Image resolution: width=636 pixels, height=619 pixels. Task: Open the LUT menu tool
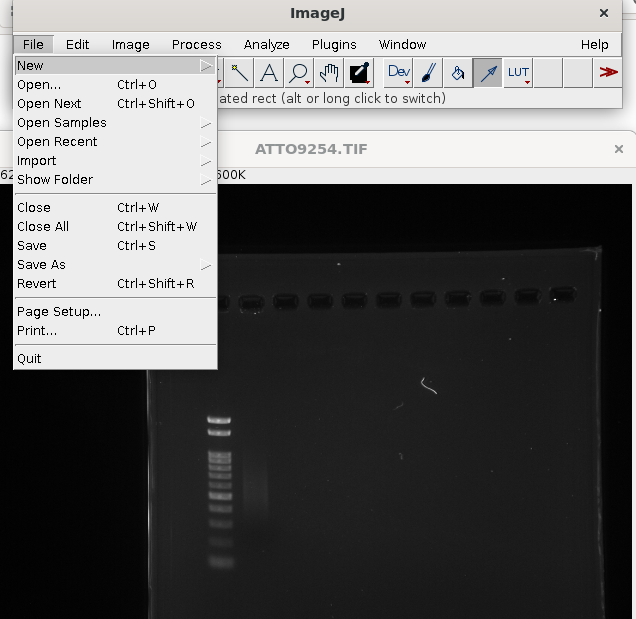pyautogui.click(x=518, y=73)
